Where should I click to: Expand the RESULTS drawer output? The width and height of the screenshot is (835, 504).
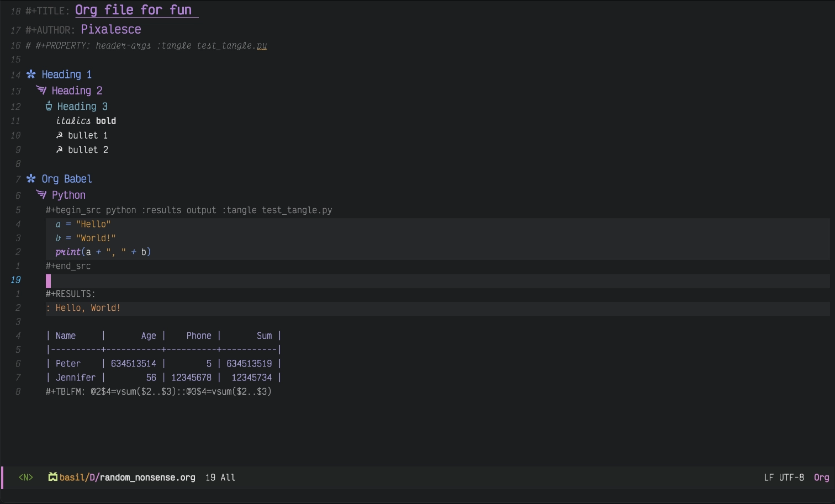click(70, 293)
